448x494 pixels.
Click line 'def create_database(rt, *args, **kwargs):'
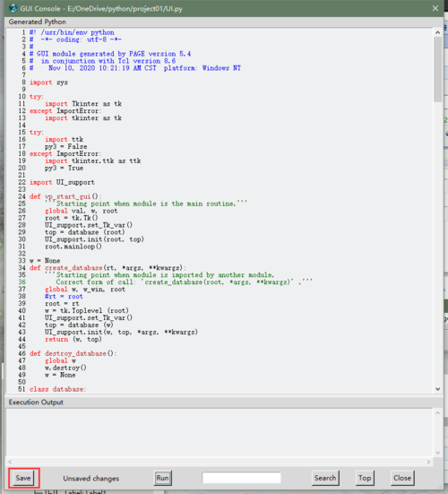pyautogui.click(x=108, y=268)
